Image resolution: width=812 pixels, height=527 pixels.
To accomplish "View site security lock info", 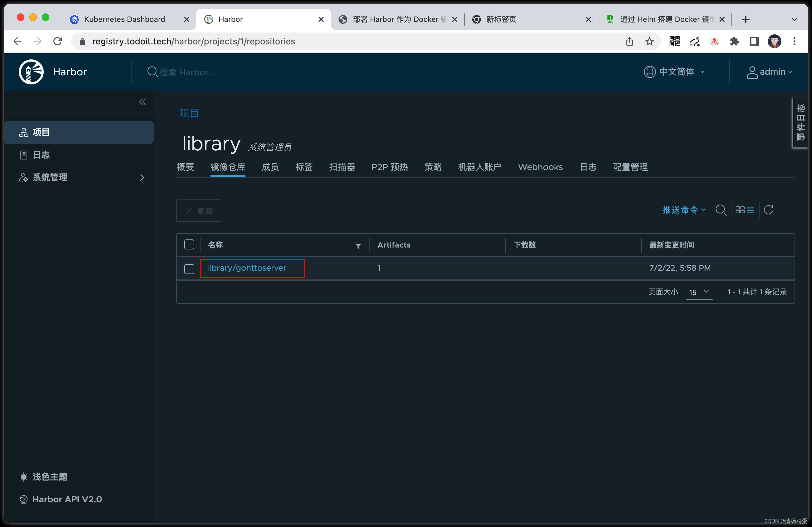I will (x=82, y=41).
